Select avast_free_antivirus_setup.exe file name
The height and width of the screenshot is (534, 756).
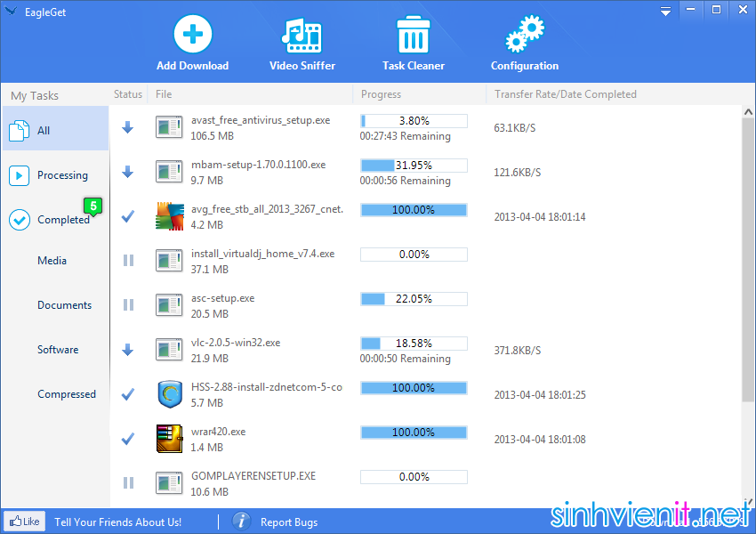[x=261, y=120]
